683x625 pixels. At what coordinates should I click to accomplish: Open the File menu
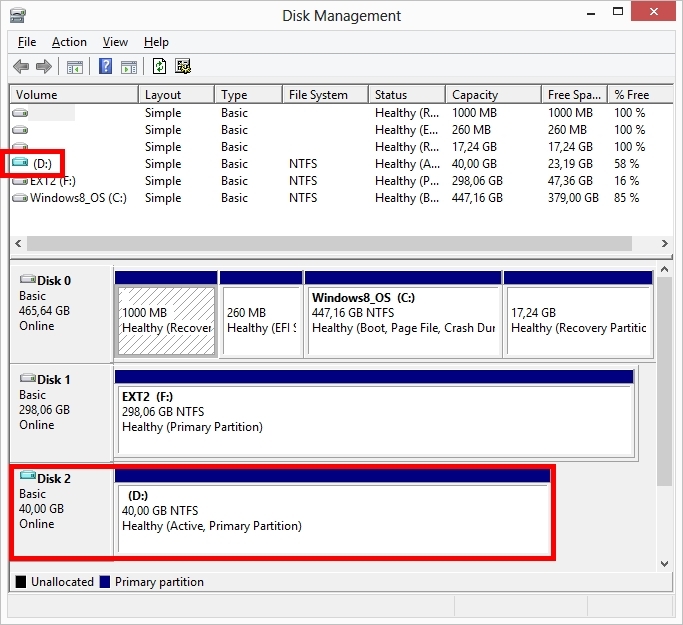pyautogui.click(x=27, y=42)
